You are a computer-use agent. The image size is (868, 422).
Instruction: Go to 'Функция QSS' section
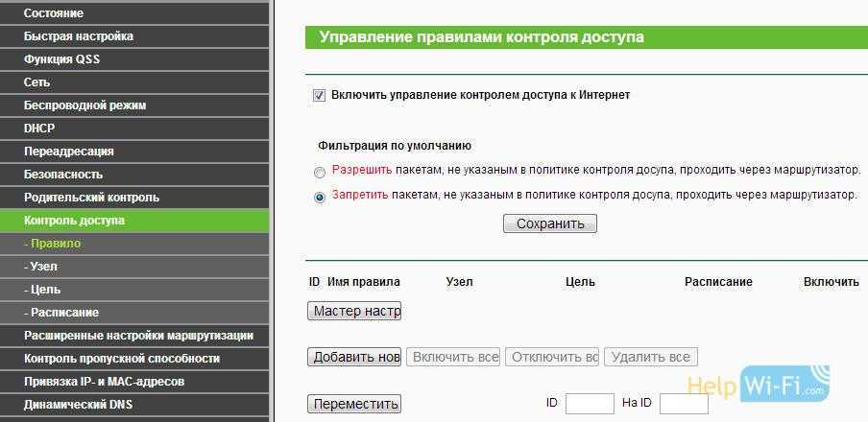(x=61, y=59)
